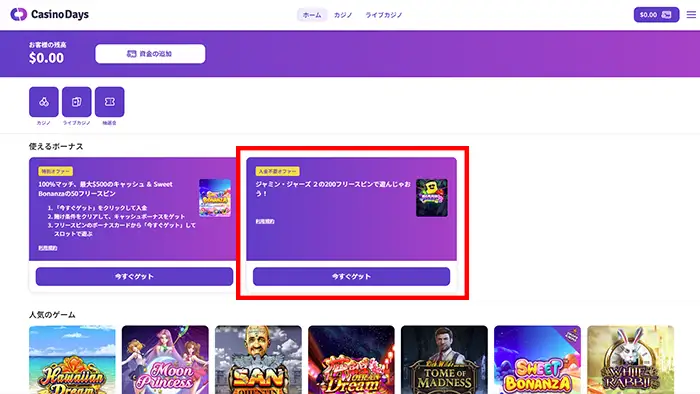Image resolution: width=700 pixels, height=394 pixels.
Task: Click 今すぐゲット under the 100% match offer
Action: 134,277
